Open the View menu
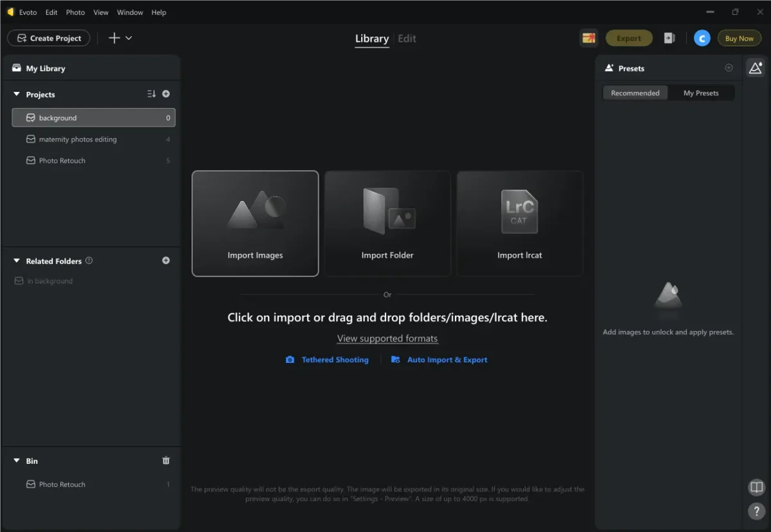The image size is (771, 532). 101,12
